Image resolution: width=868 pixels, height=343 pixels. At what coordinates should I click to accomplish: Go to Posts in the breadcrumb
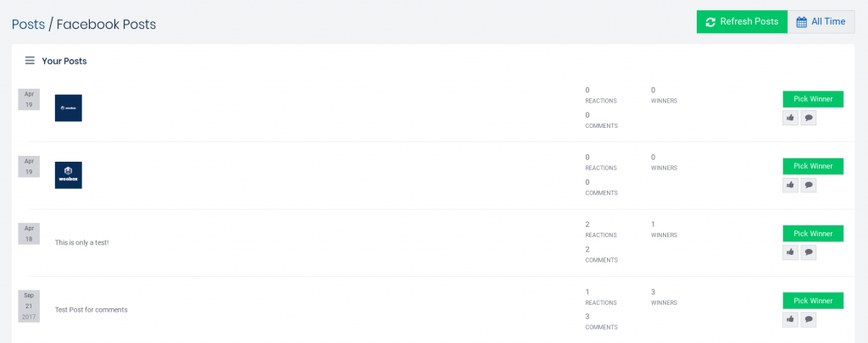click(x=28, y=25)
